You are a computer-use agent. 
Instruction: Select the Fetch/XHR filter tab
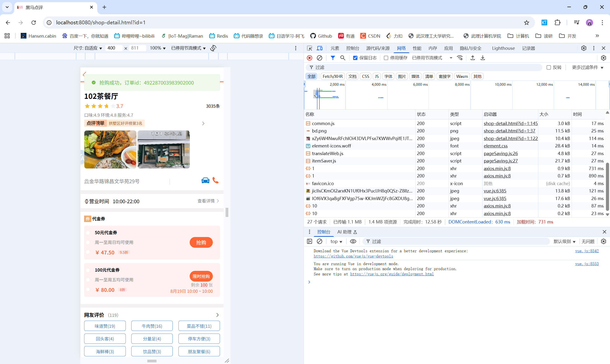(x=332, y=76)
